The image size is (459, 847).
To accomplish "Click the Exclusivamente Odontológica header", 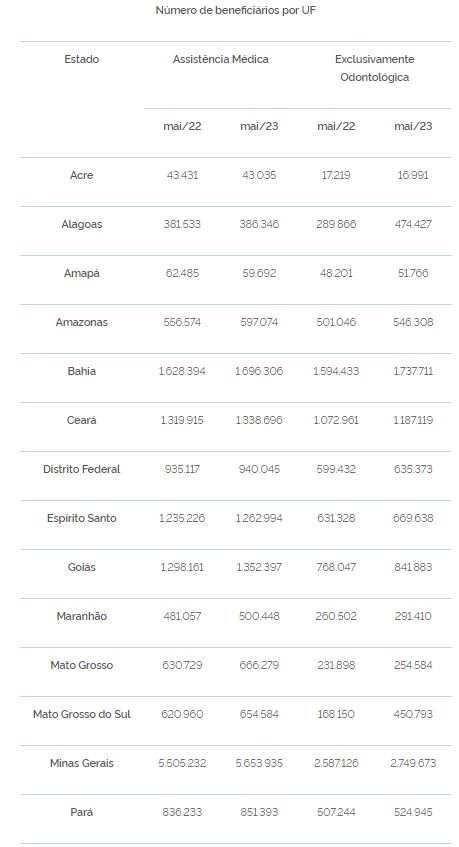I will [x=374, y=68].
